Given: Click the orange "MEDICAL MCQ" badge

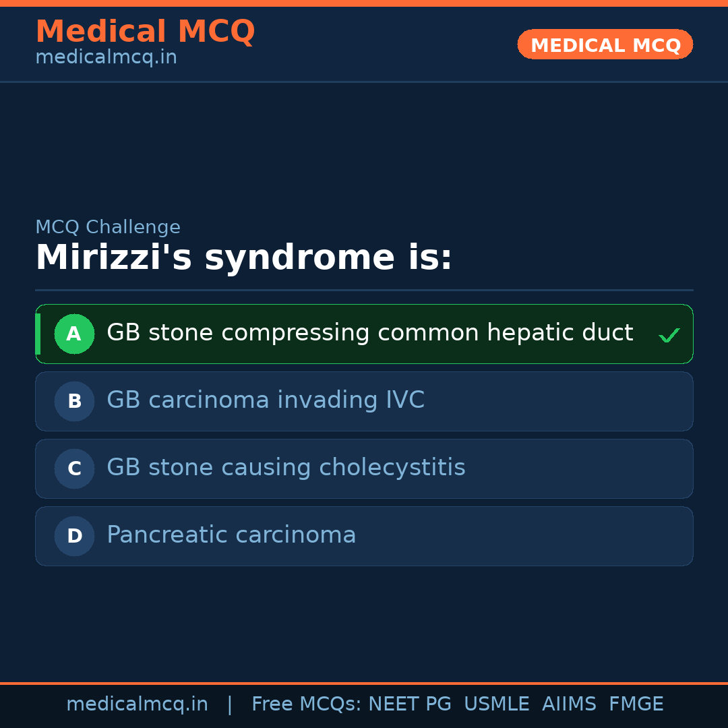Looking at the screenshot, I should [x=605, y=44].
